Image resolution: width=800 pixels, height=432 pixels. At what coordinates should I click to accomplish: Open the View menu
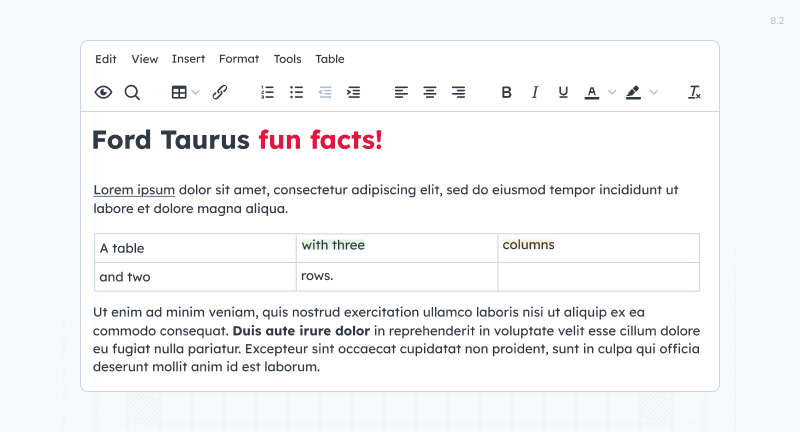(x=144, y=59)
